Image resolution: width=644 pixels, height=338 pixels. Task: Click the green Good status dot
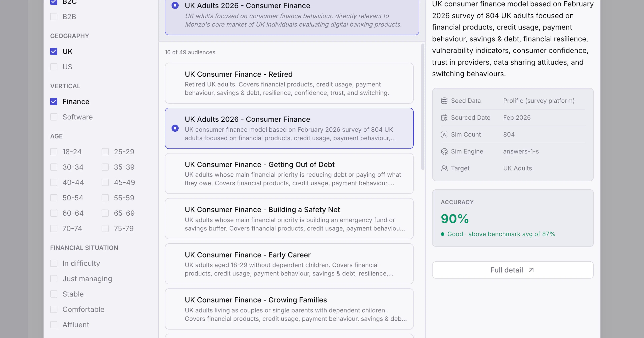coord(443,234)
